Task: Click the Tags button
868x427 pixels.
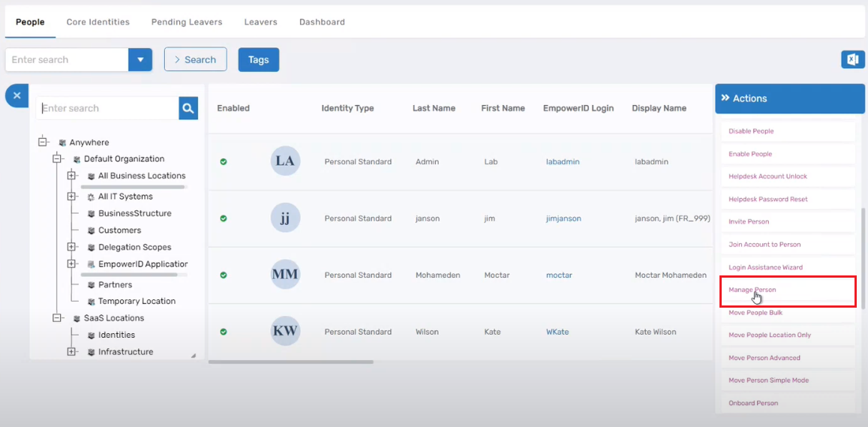Action: pos(259,59)
